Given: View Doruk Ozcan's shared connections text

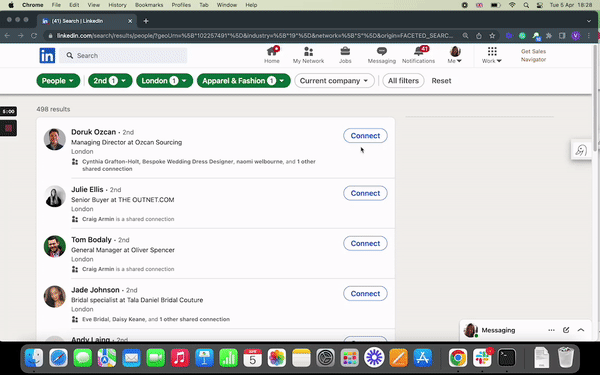Looking at the screenshot, I should click(x=199, y=165).
